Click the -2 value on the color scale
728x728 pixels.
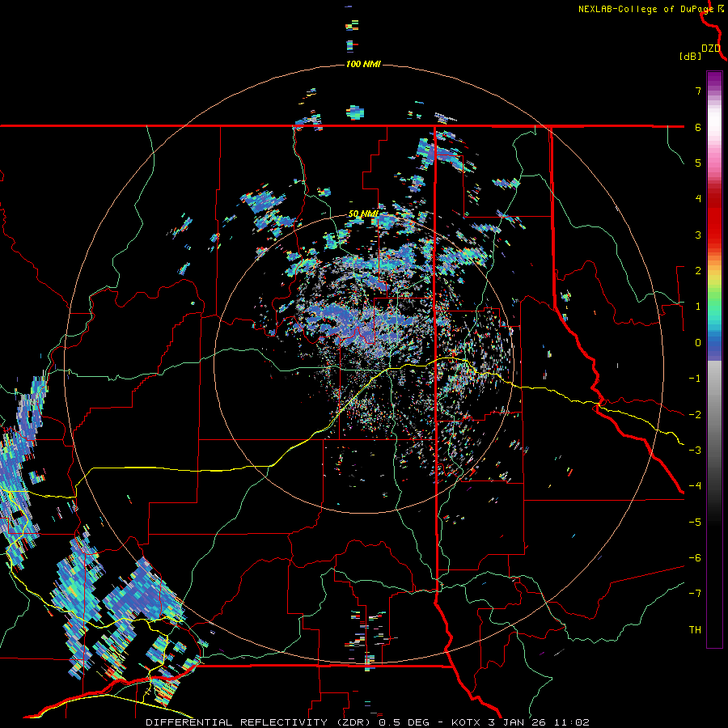pyautogui.click(x=695, y=415)
